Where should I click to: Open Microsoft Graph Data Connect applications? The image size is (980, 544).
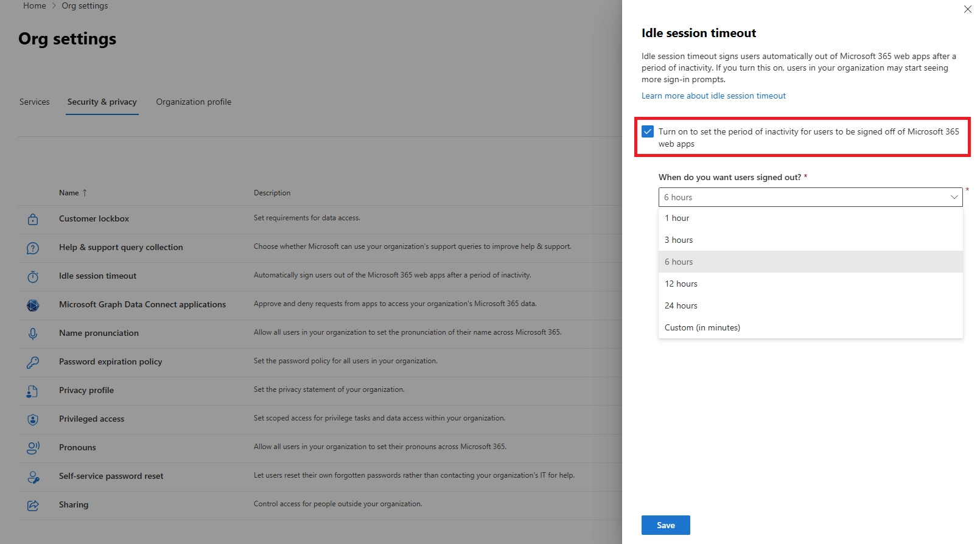[142, 304]
